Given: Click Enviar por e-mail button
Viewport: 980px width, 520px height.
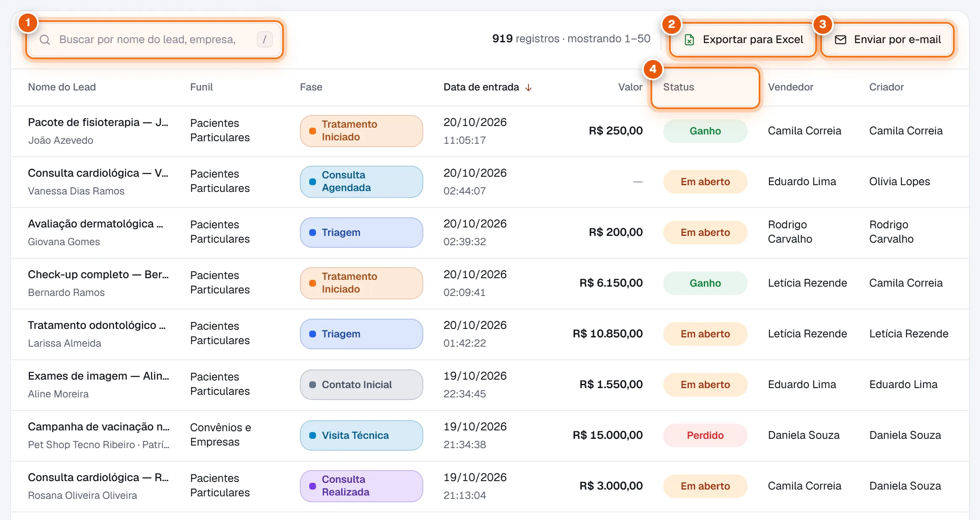Looking at the screenshot, I should 887,40.
